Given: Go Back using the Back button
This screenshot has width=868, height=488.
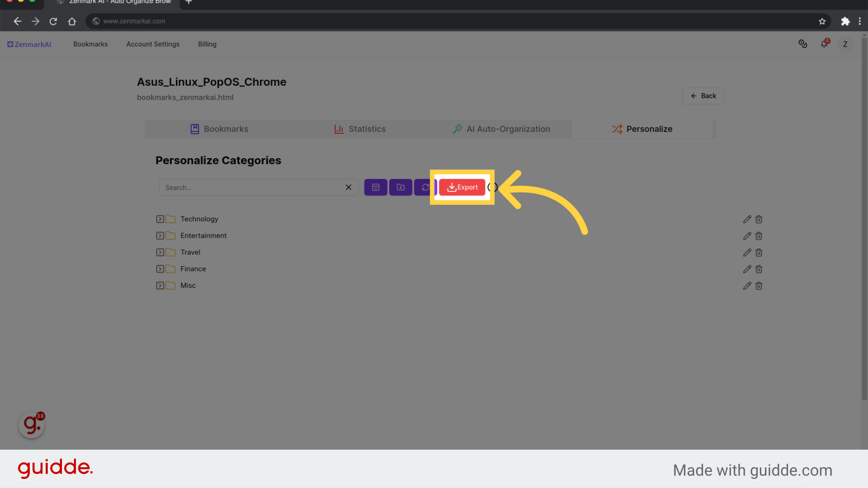Looking at the screenshot, I should pos(703,96).
